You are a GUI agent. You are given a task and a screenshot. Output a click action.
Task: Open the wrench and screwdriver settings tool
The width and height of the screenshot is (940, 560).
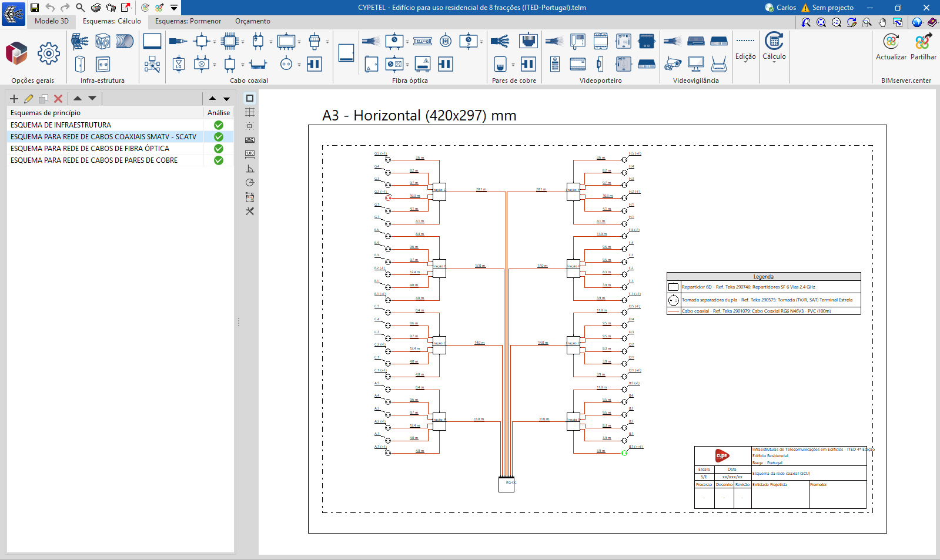[x=250, y=211]
